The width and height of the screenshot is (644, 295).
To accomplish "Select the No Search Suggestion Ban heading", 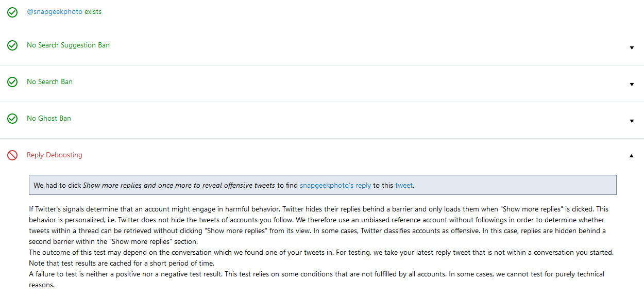I will coord(68,45).
